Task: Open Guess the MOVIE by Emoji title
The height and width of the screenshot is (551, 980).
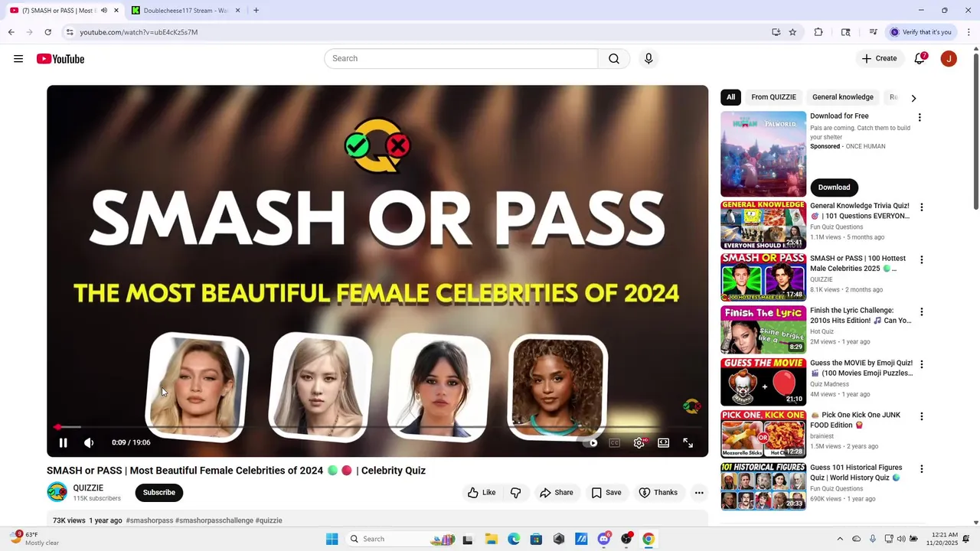Action: [x=861, y=368]
